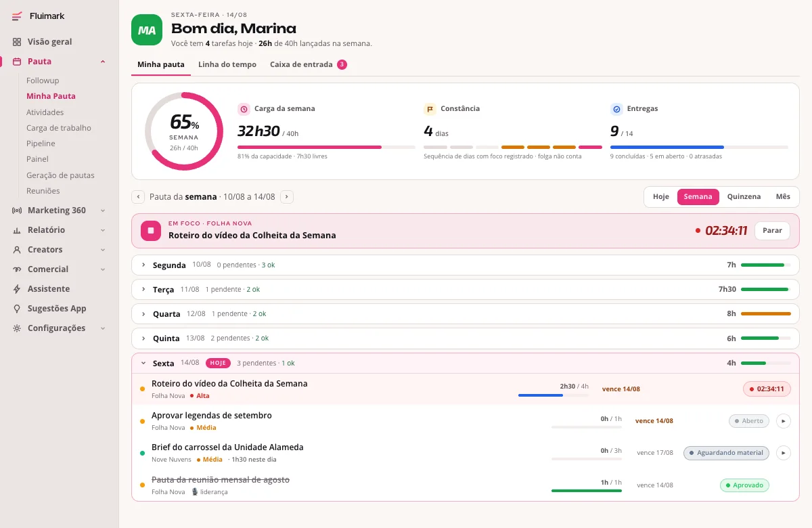Screen dimensions: 812x528
Task: Expand the Relatório submenu chevron
Action: point(103,230)
